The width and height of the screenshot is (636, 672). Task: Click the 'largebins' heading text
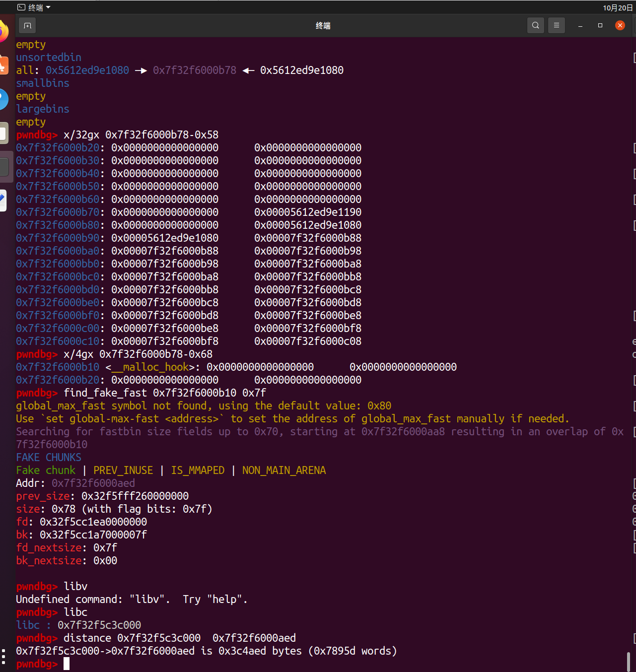point(43,109)
